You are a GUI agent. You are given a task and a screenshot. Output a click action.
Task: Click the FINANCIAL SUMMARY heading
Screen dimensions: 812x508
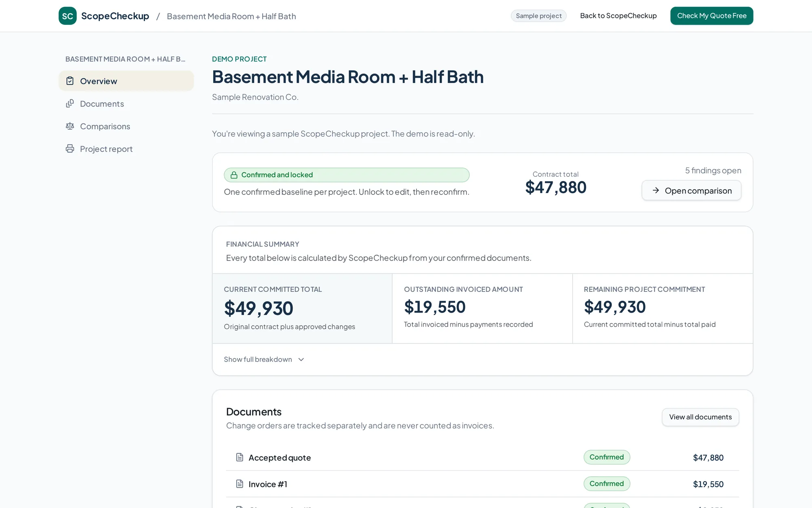(263, 244)
